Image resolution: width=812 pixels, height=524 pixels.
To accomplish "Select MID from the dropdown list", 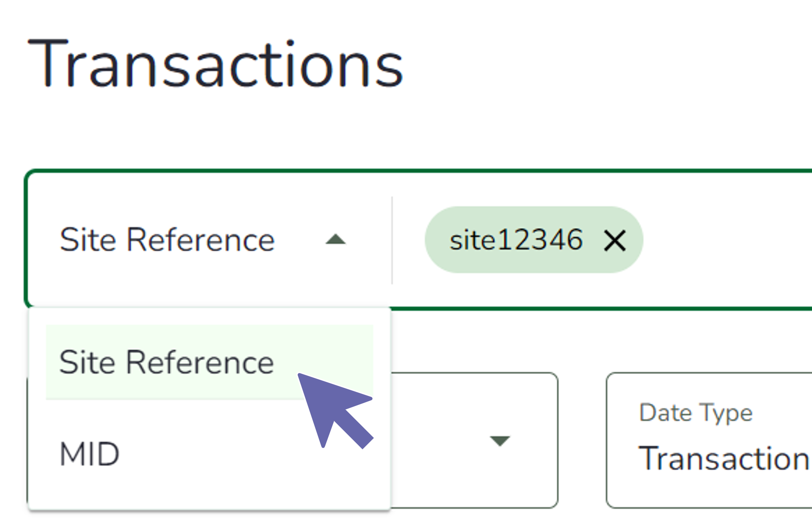I will 89,453.
